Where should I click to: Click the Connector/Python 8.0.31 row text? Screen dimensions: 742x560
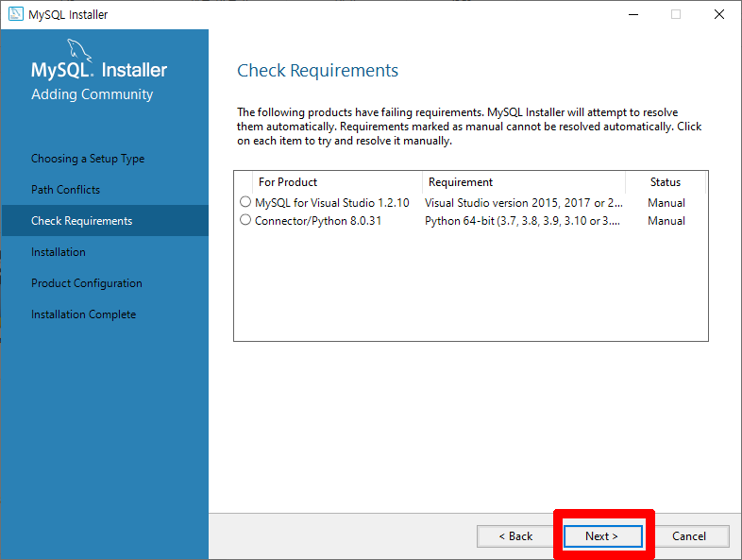[318, 221]
